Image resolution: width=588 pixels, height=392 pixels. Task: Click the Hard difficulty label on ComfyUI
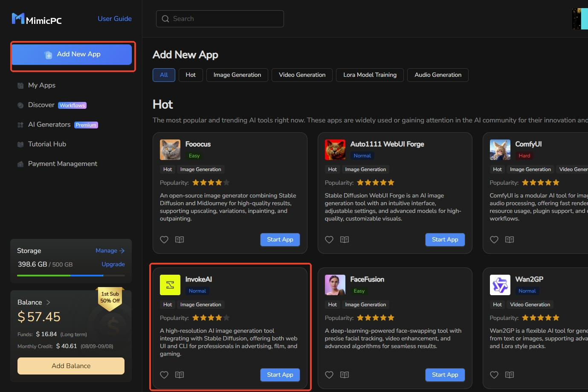pos(524,156)
